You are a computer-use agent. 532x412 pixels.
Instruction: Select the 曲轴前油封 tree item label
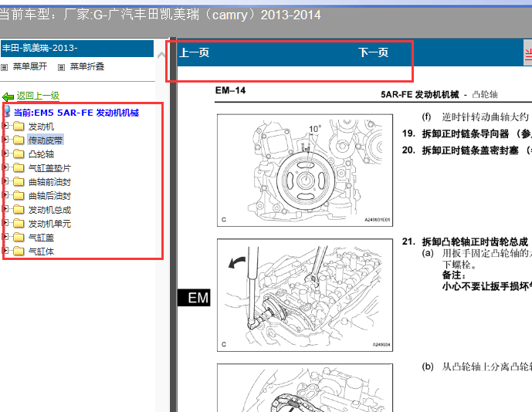point(49,182)
